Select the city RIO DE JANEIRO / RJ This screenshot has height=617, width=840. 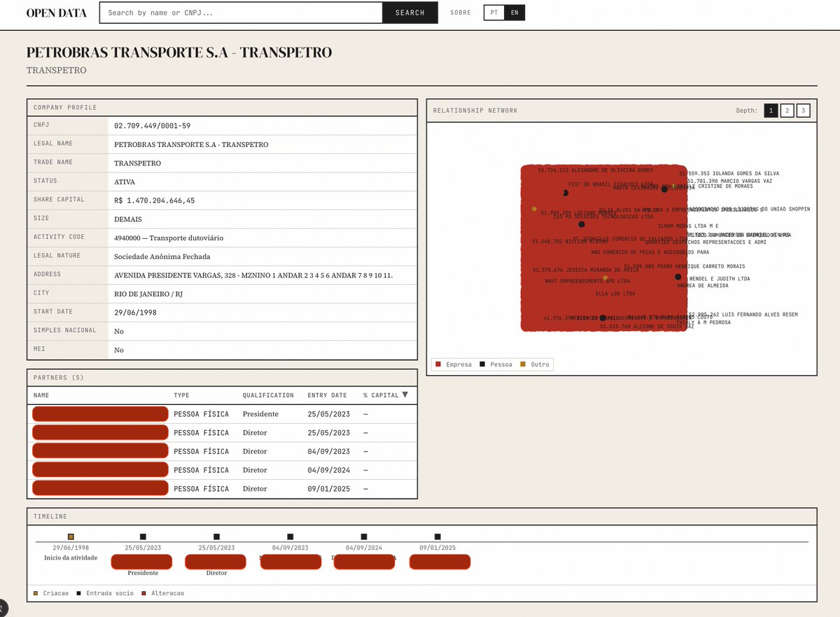point(148,293)
